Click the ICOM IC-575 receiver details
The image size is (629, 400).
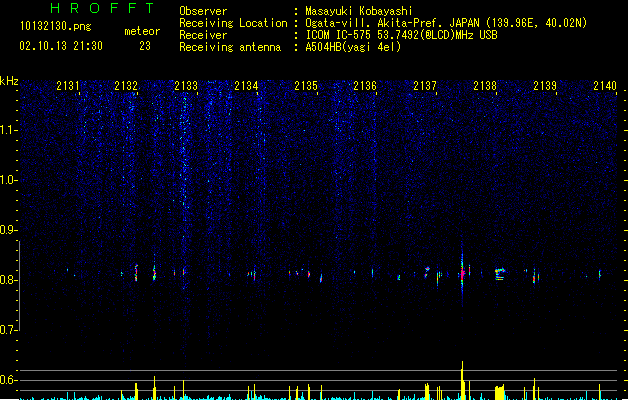[402, 35]
